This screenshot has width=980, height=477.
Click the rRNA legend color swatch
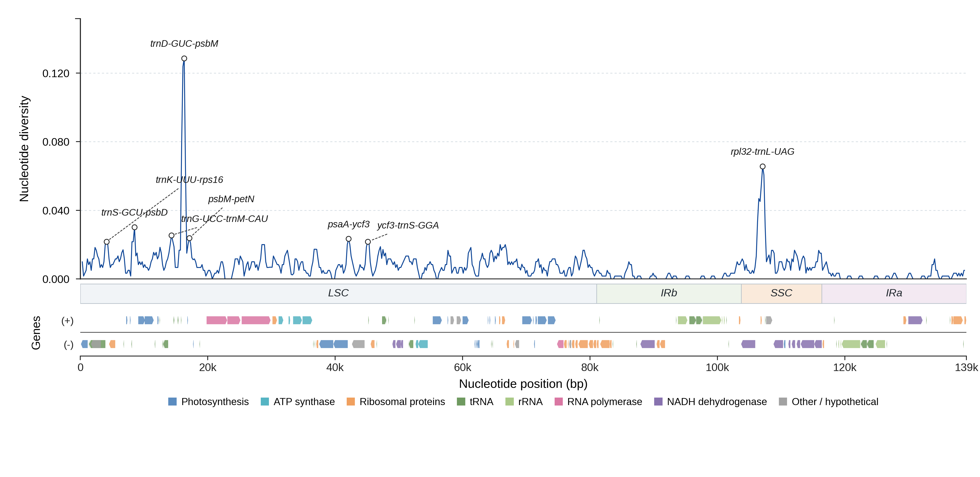point(510,402)
